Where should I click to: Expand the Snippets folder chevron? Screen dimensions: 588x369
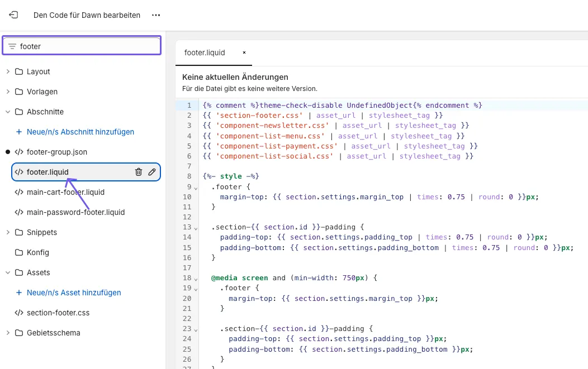[x=8, y=233]
